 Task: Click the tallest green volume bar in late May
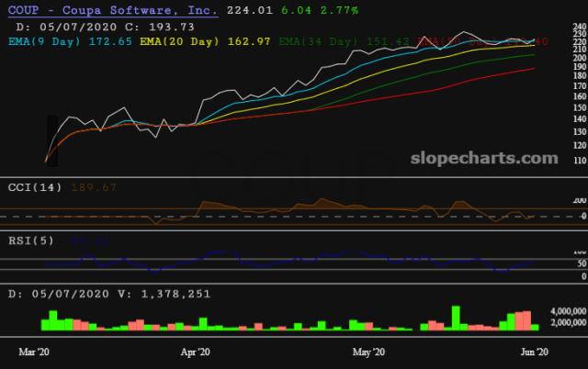pyautogui.click(x=455, y=318)
